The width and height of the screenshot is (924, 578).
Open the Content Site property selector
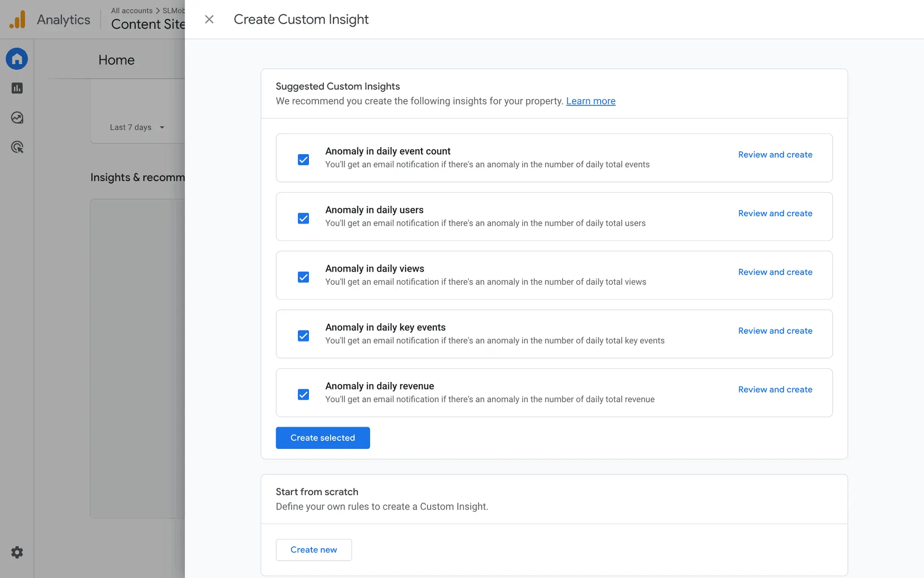tap(148, 24)
